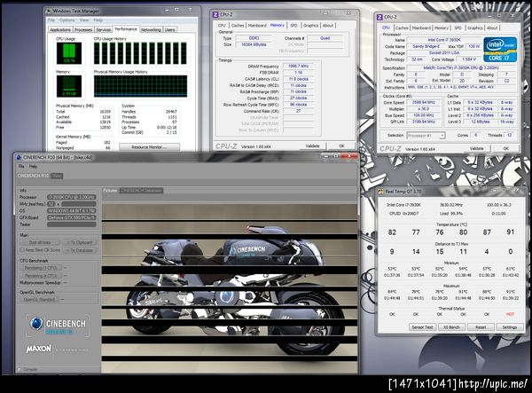Viewport: 532px width, 393px height.
Task: Click the CPU-Z icon in the Memory window title
Action: [215, 14]
